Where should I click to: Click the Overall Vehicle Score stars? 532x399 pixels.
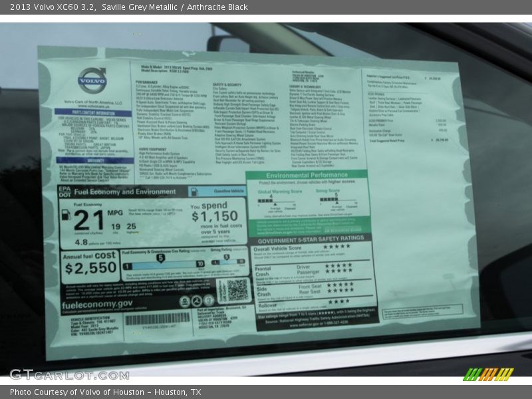point(336,247)
